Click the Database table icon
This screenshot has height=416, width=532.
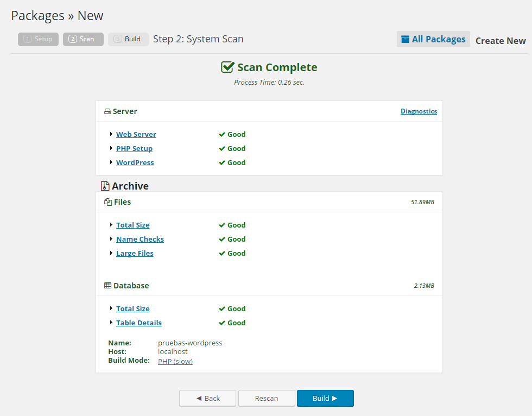click(107, 286)
